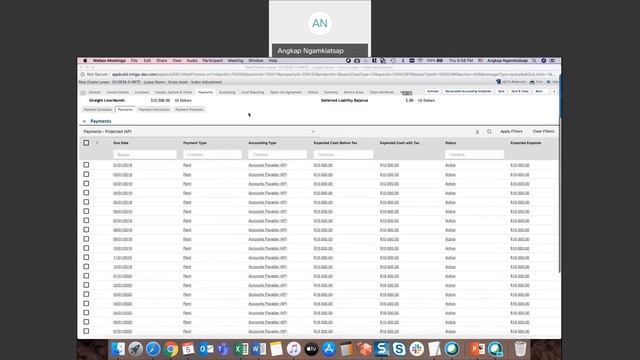
Task: Open Skype from the dock
Action: coord(399,349)
